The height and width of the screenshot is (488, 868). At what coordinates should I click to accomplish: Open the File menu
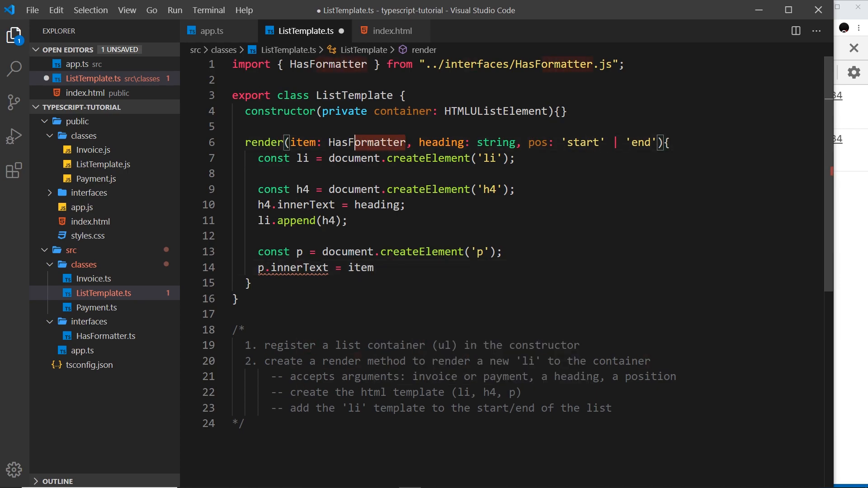(x=32, y=10)
